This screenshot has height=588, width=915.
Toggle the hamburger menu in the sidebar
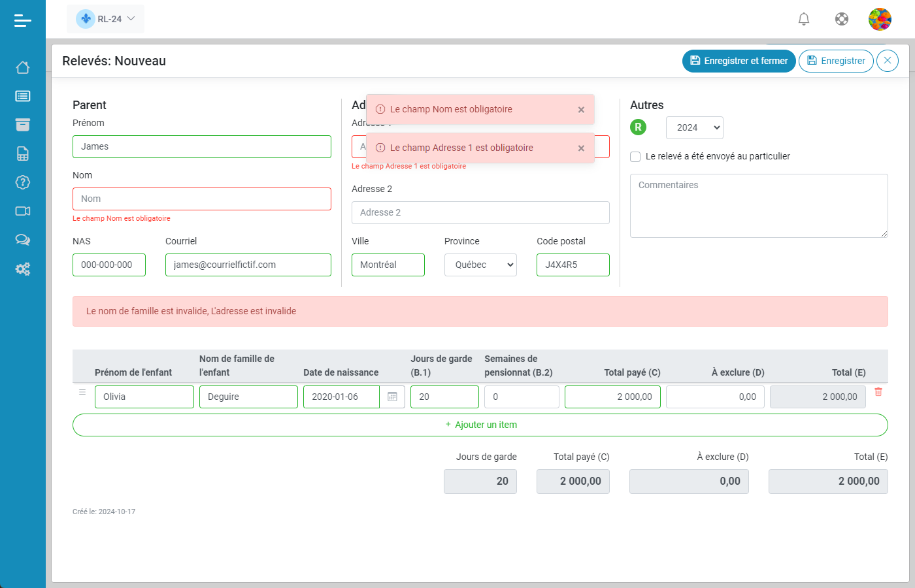23,21
